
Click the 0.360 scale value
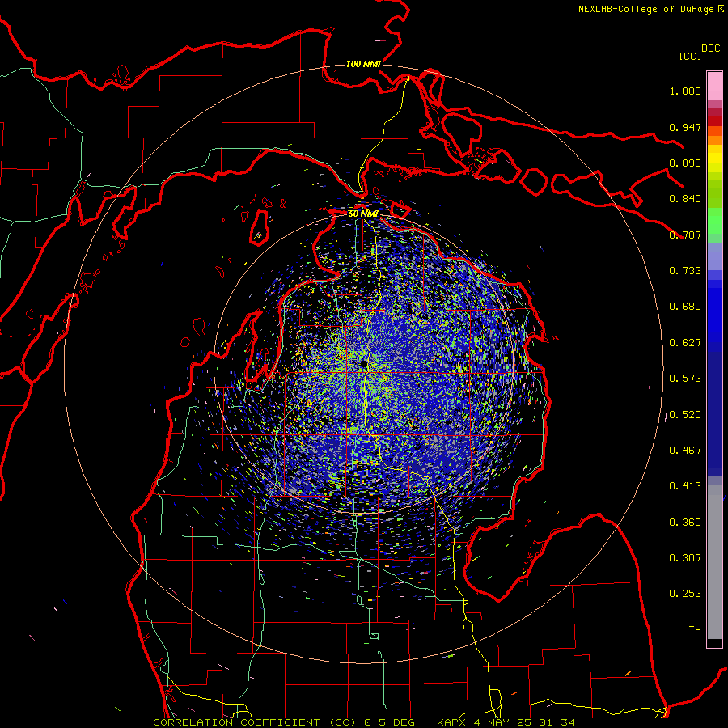point(685,523)
